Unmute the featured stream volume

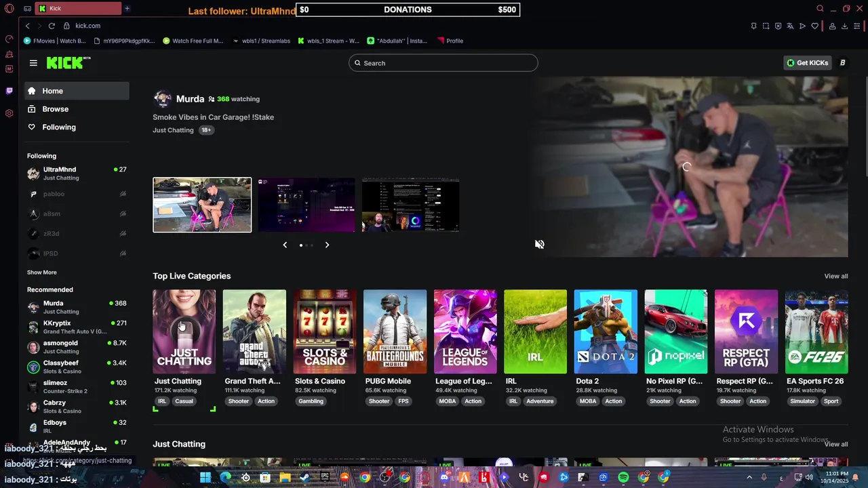coord(540,245)
